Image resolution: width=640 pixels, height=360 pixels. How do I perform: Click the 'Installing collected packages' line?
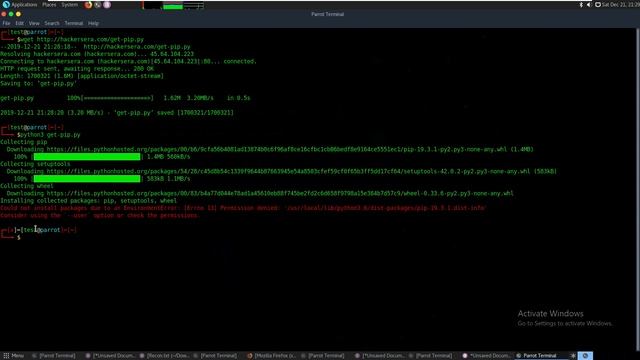(89, 201)
